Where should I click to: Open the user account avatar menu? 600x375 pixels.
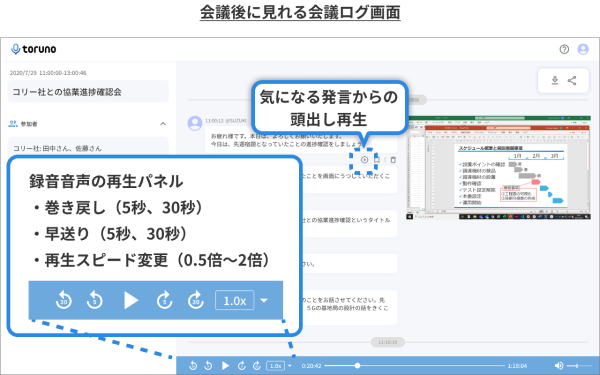583,49
